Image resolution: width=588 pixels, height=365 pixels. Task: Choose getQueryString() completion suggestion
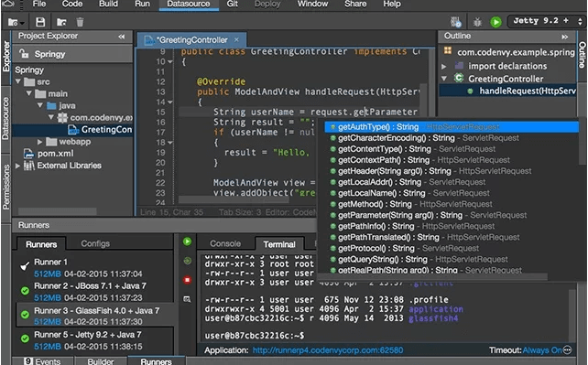(452, 259)
